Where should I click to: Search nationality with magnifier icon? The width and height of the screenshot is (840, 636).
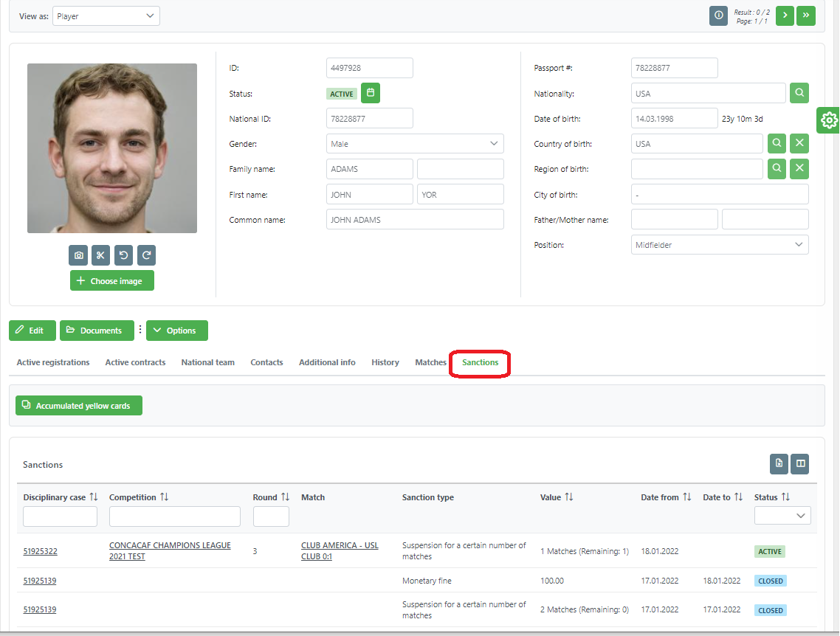pos(799,93)
